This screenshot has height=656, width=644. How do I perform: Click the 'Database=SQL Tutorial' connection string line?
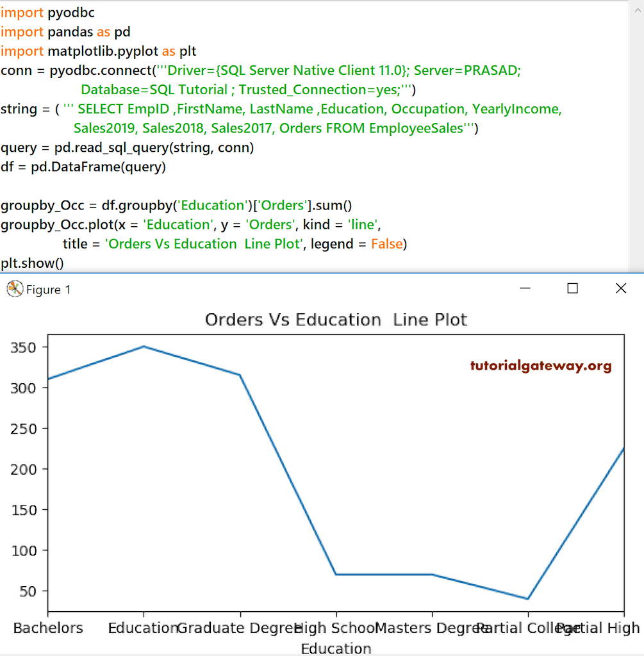[248, 90]
